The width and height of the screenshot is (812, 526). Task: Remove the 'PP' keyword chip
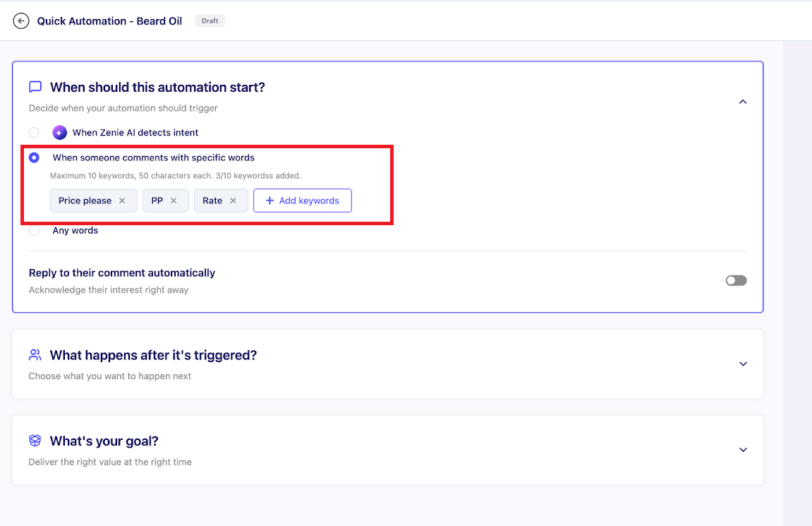coord(174,201)
